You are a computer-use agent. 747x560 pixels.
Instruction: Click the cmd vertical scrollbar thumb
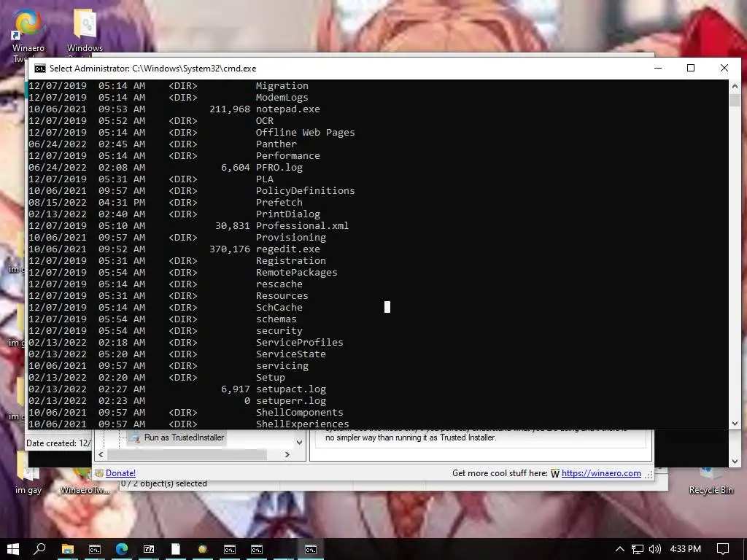[735, 100]
